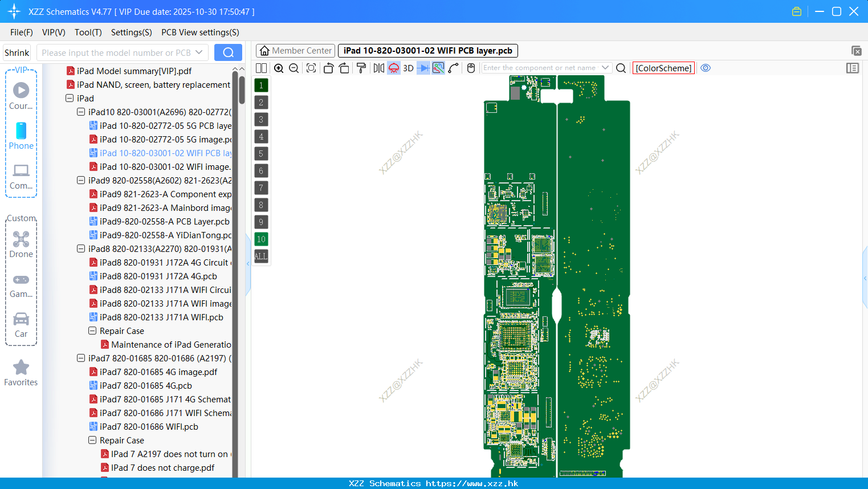Click the Shrink button
The height and width of the screenshot is (489, 868).
tap(17, 52)
